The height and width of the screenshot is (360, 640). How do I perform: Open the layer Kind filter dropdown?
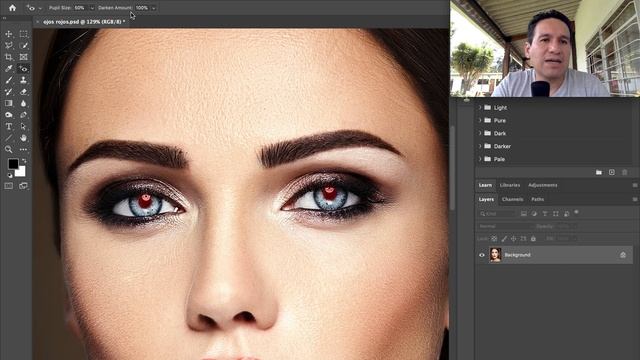[497, 214]
